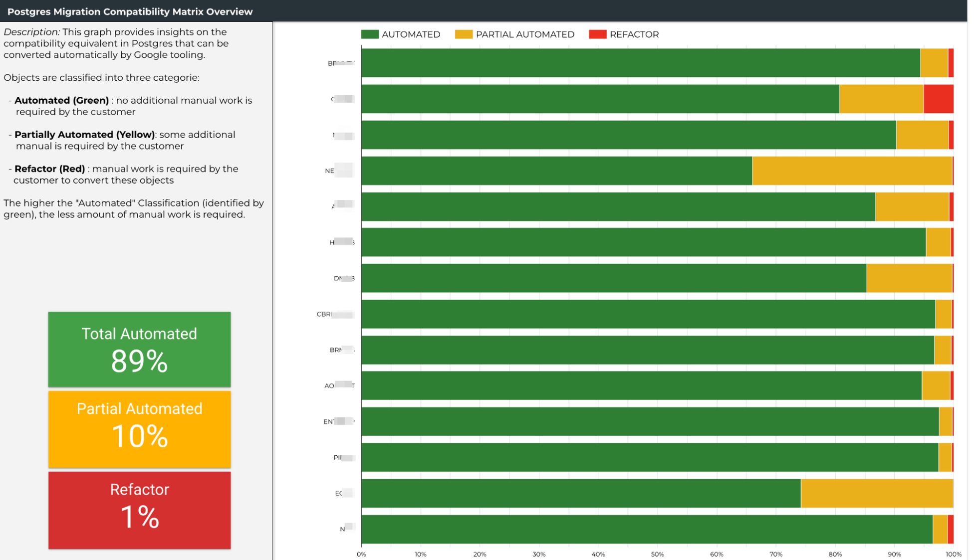Select the green Total Automated 89% card
The image size is (974, 560).
[x=139, y=349]
